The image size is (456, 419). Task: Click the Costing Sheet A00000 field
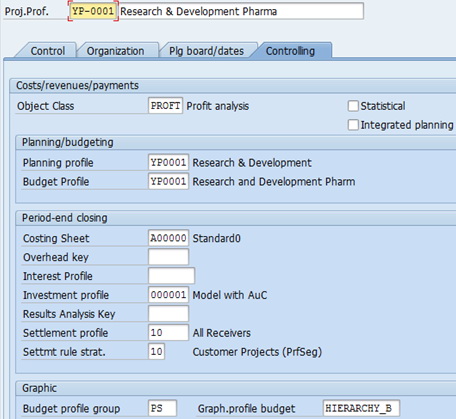coord(168,238)
